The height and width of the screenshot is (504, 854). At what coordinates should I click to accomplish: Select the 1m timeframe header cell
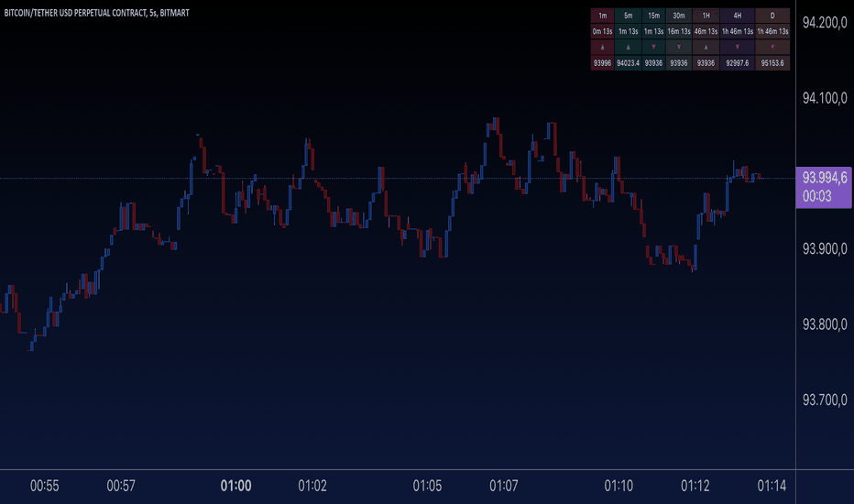coord(602,16)
